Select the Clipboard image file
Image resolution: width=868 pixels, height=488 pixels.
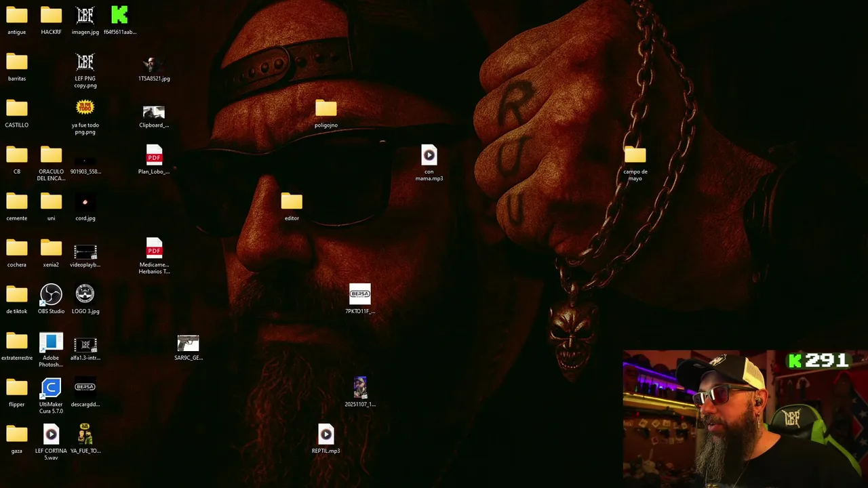154,112
